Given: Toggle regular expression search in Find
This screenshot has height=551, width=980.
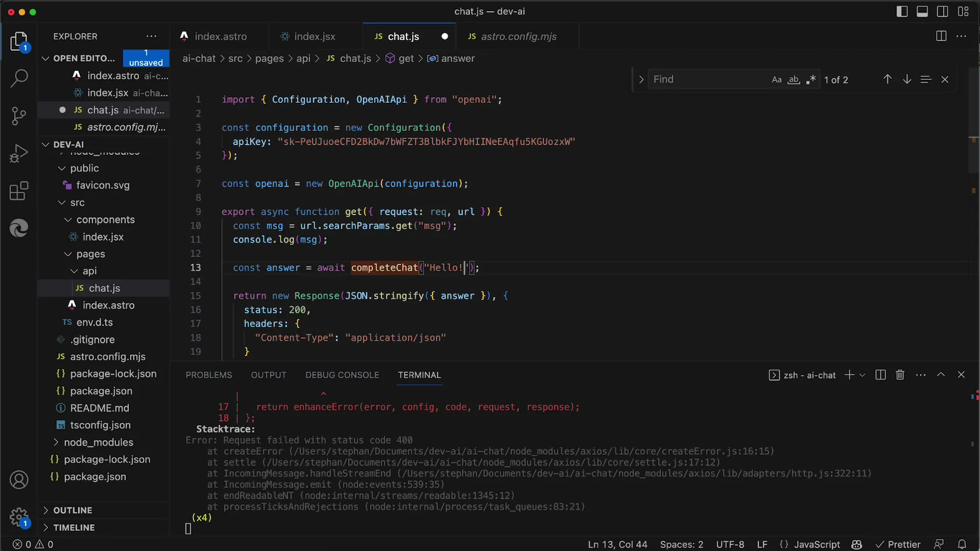Looking at the screenshot, I should point(810,80).
